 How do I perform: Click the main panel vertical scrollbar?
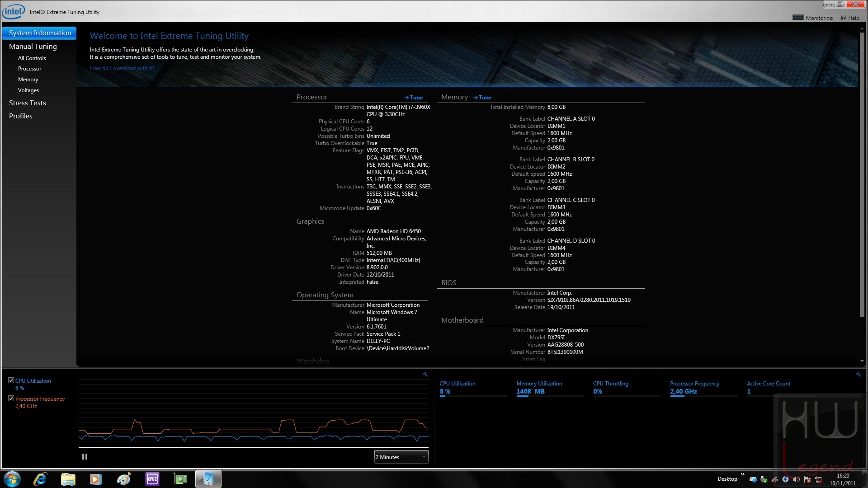pyautogui.click(x=862, y=174)
